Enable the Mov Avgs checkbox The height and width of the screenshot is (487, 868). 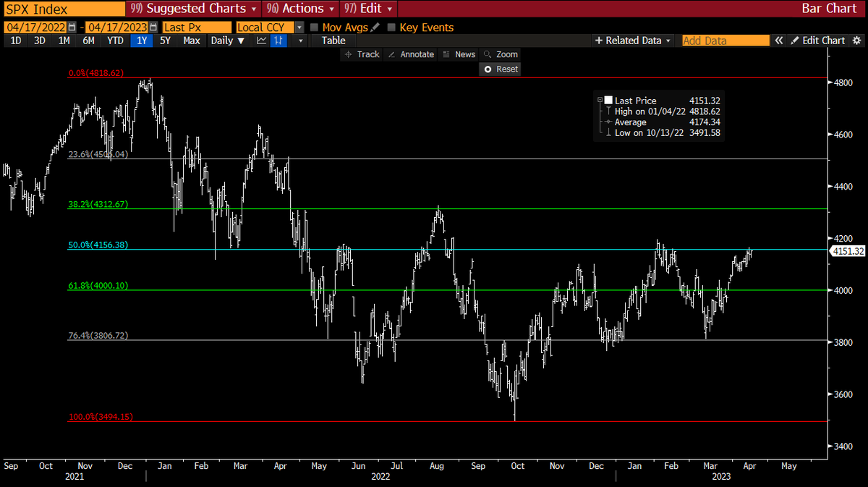314,26
